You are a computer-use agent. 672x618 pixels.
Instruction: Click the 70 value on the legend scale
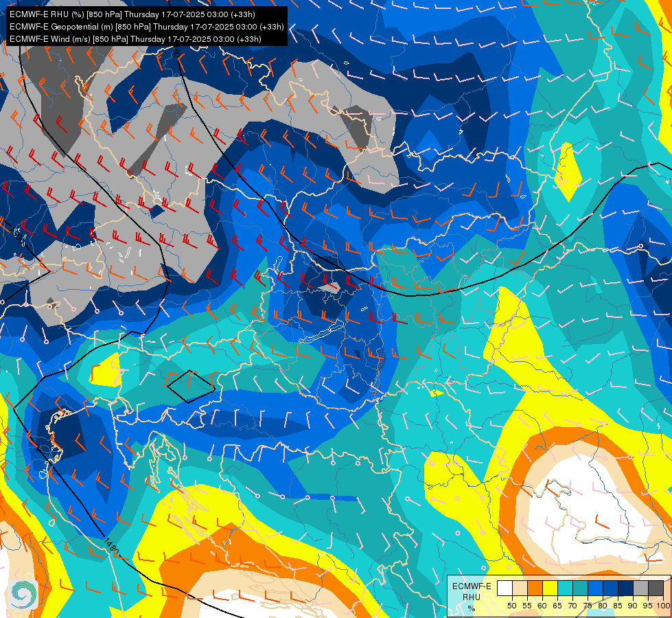click(x=572, y=606)
